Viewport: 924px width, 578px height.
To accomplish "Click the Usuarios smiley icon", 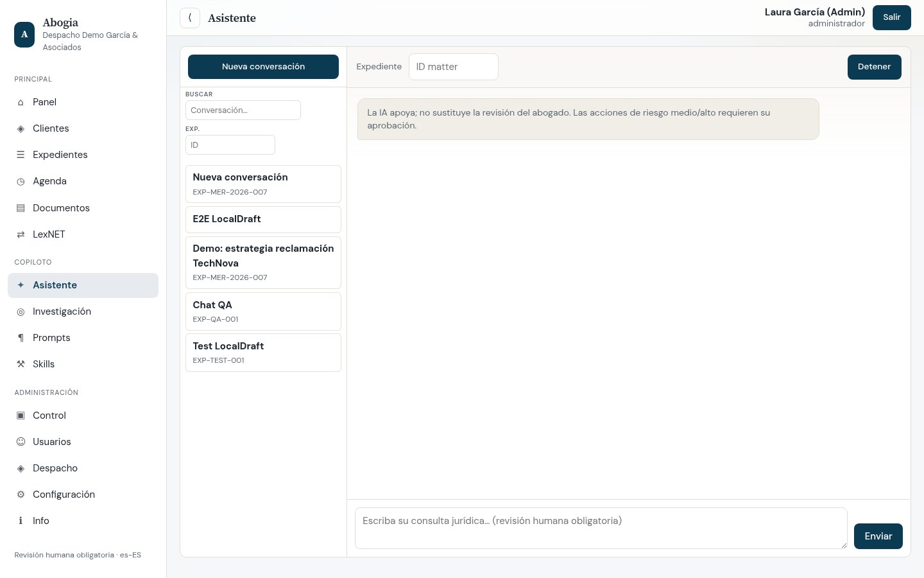I will 21,442.
